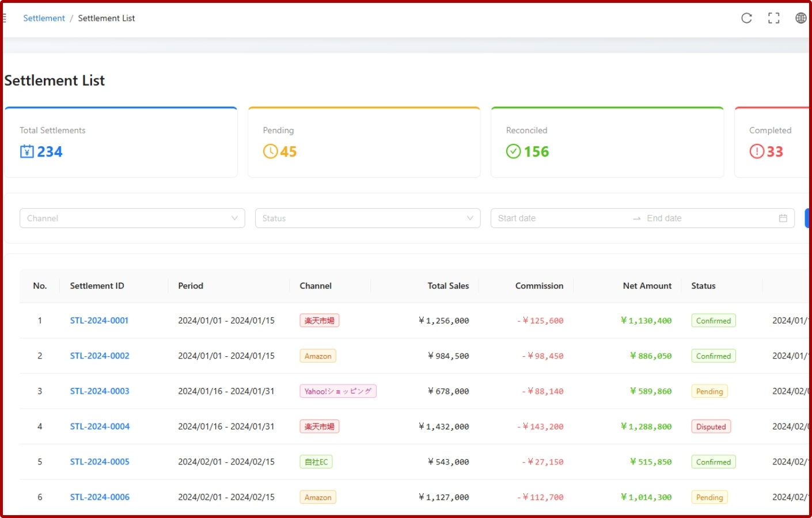Expand the Channel dropdown
The width and height of the screenshot is (812, 518).
point(132,218)
